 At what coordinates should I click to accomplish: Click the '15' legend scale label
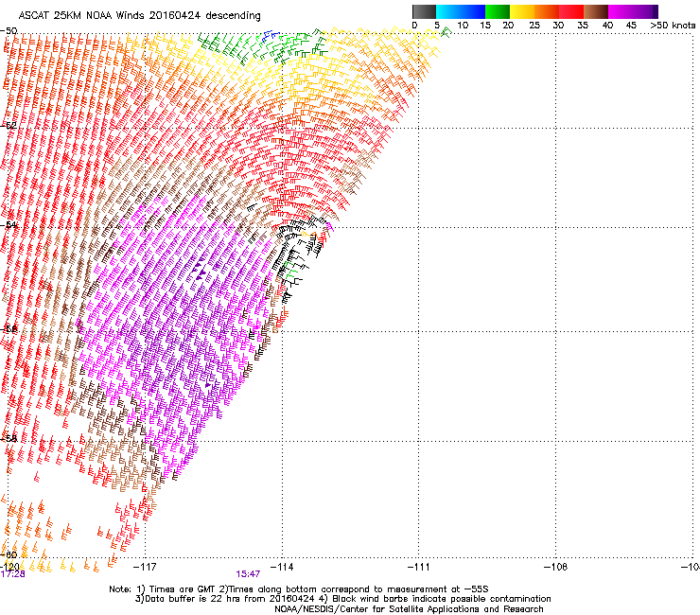coord(485,26)
